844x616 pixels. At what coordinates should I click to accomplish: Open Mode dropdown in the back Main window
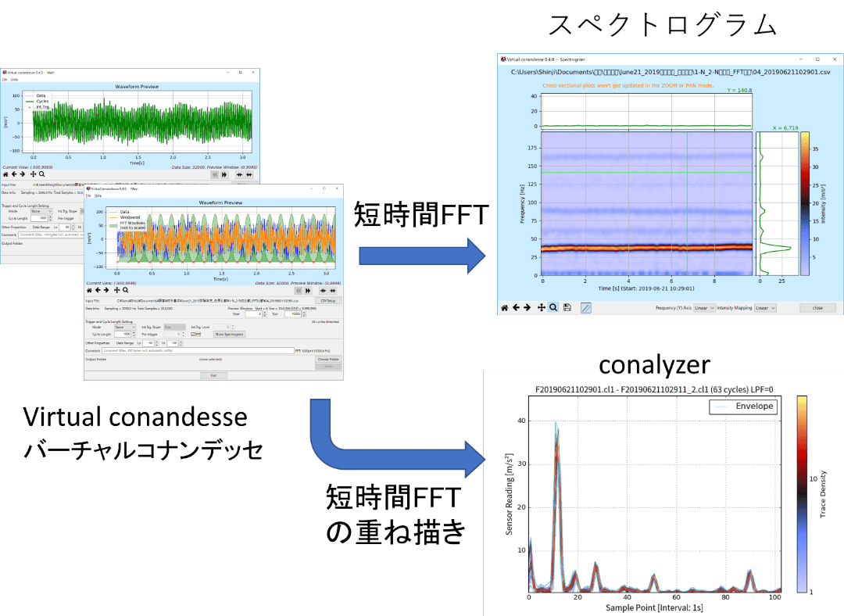click(41, 211)
